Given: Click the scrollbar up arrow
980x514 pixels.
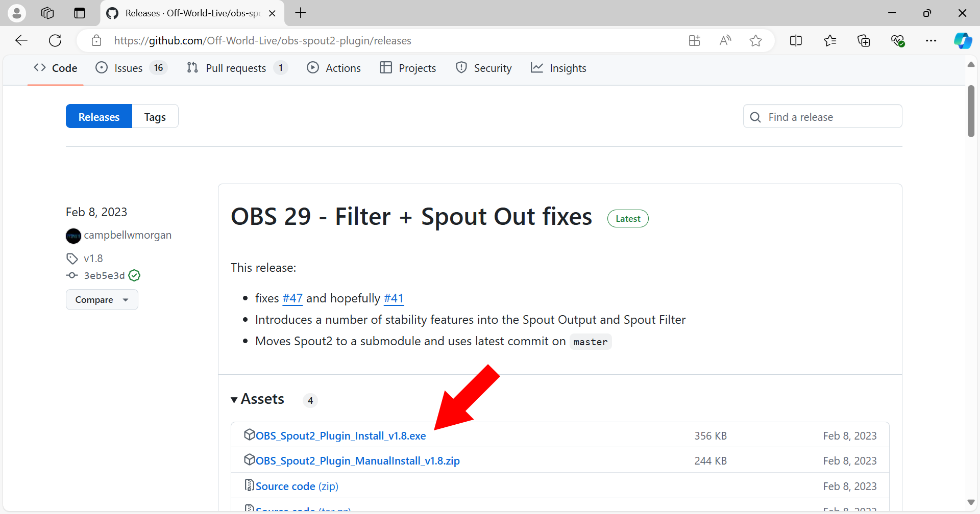Looking at the screenshot, I should pos(971,65).
